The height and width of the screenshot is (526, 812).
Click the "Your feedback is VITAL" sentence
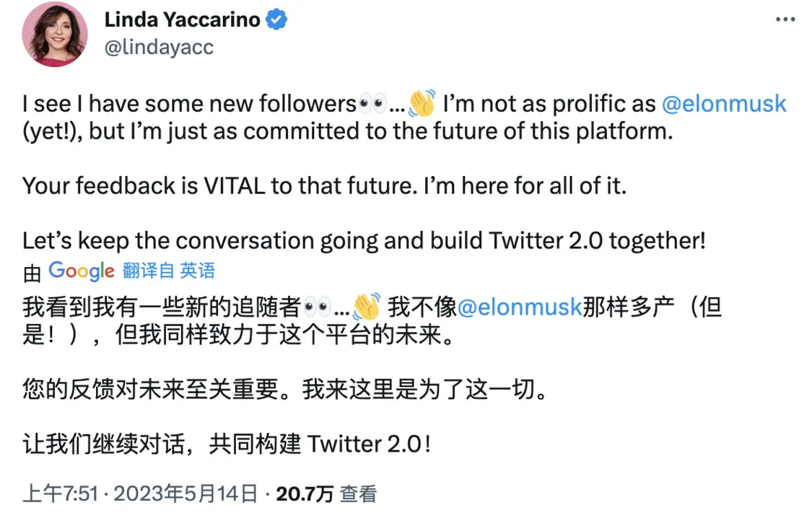point(324,185)
